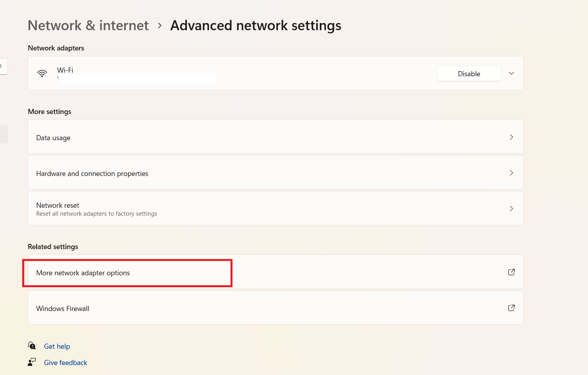Click chevron beside Hardware and connection properties

pos(511,173)
